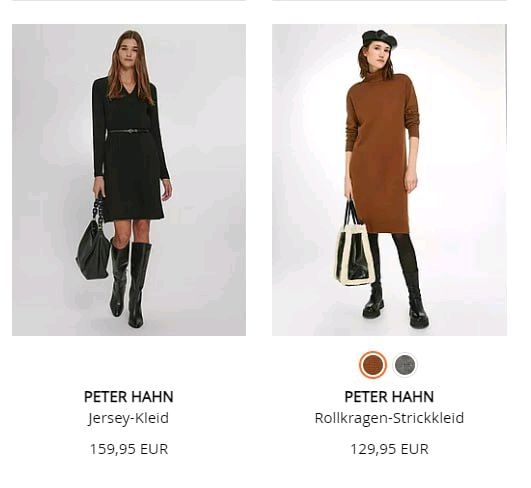Click the black beret on right model

pos(380,38)
